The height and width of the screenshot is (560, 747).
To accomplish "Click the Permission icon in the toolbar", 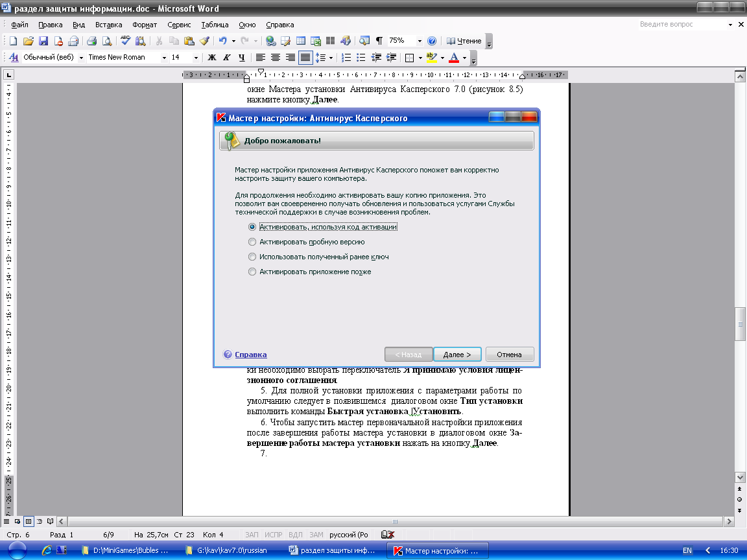I will click(x=58, y=41).
